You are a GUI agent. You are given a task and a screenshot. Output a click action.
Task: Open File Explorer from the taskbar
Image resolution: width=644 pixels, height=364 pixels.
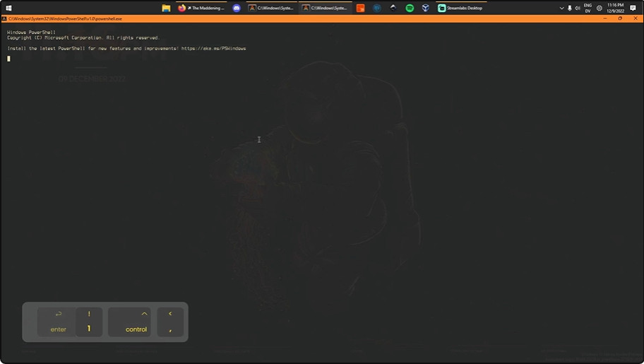coord(166,8)
